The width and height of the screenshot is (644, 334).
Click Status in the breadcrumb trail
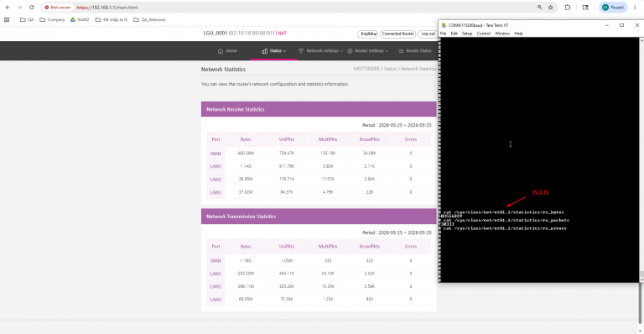pos(390,69)
